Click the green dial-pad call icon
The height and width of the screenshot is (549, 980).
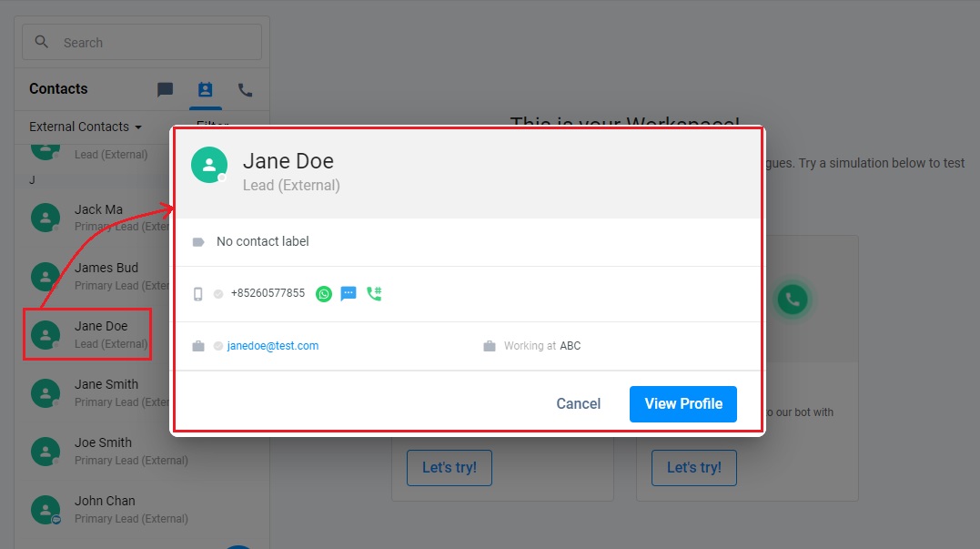(374, 294)
